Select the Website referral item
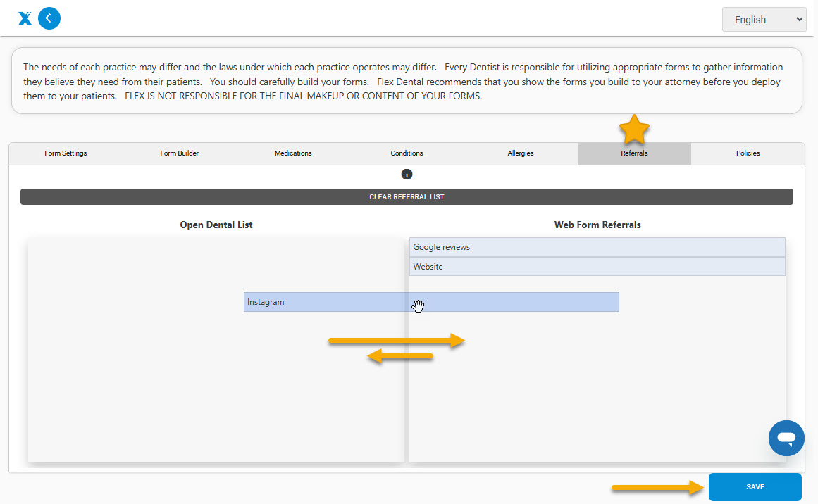The height and width of the screenshot is (504, 818). [x=597, y=266]
